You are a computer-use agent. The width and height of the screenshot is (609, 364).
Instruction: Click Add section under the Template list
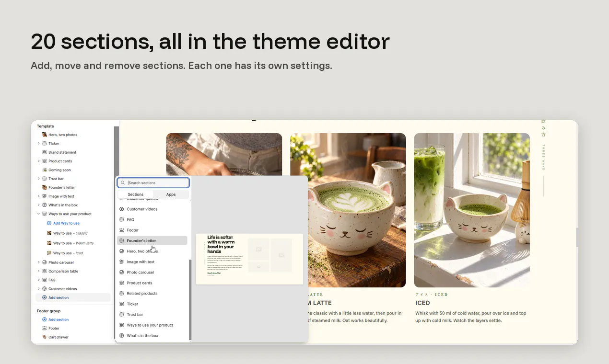pos(73,298)
